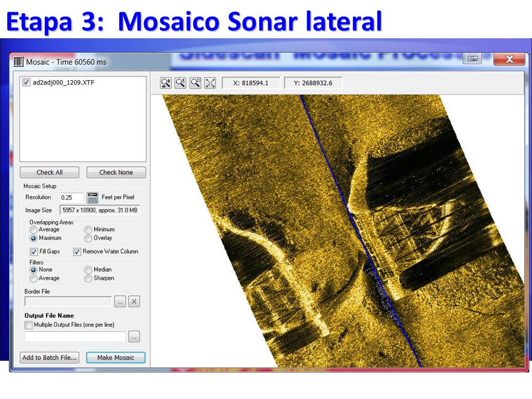Click the Y coordinate readout 2688932.6
Screen dimensions: 532x399
[313, 83]
